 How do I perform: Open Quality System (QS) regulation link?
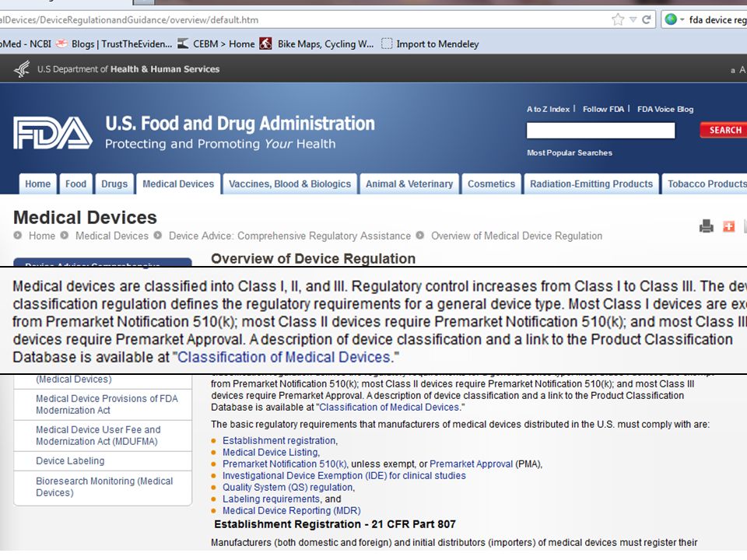pos(288,487)
